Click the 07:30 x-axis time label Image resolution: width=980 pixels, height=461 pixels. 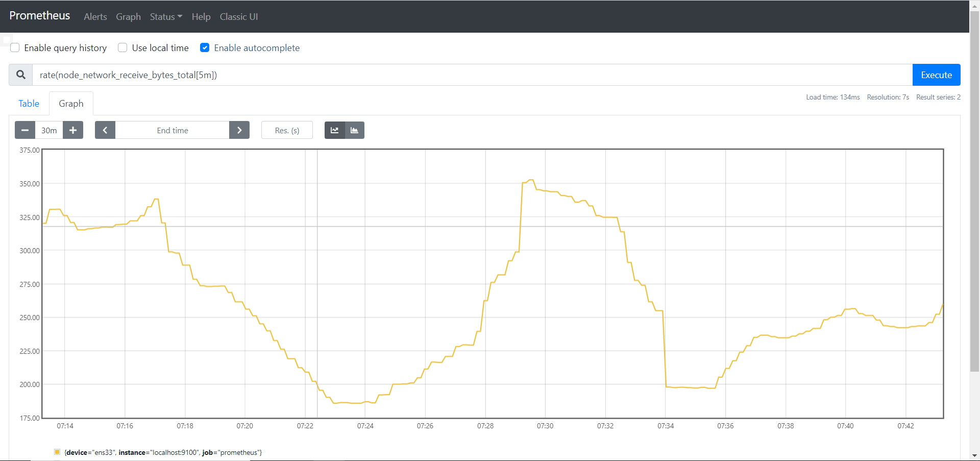click(545, 426)
